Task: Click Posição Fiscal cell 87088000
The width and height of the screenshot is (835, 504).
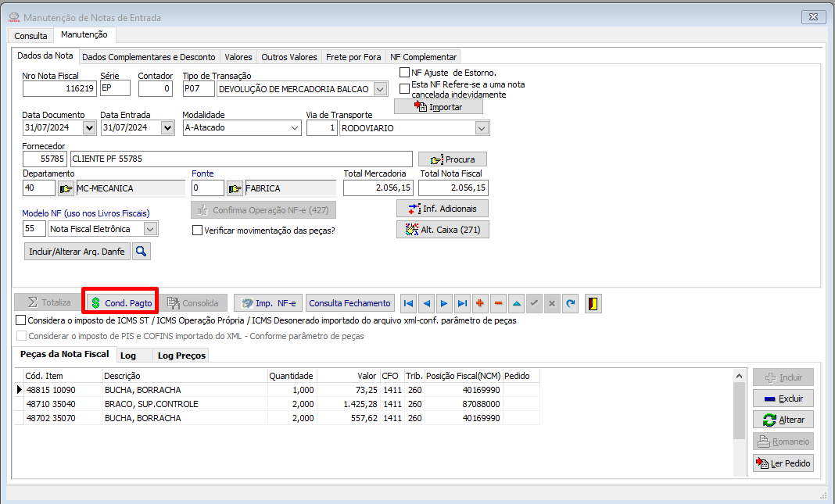Action: [x=464, y=404]
